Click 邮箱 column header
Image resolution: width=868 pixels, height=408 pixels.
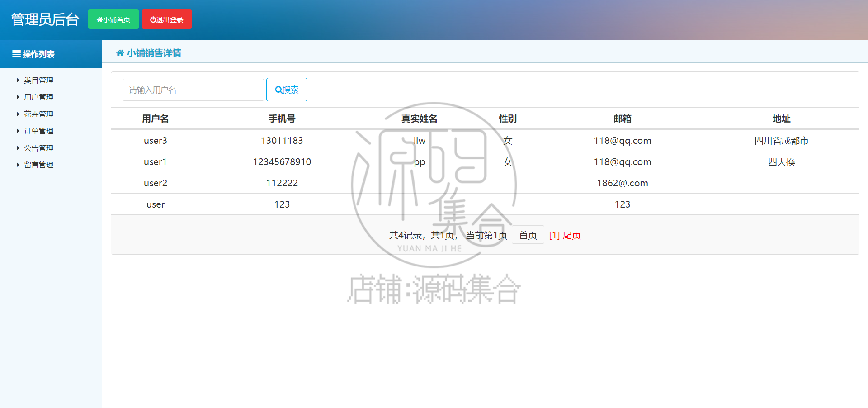[x=623, y=119]
